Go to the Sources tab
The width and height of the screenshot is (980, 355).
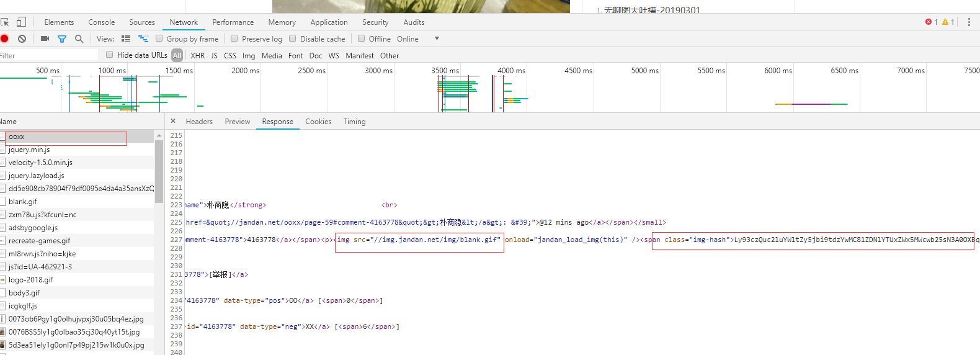click(142, 22)
